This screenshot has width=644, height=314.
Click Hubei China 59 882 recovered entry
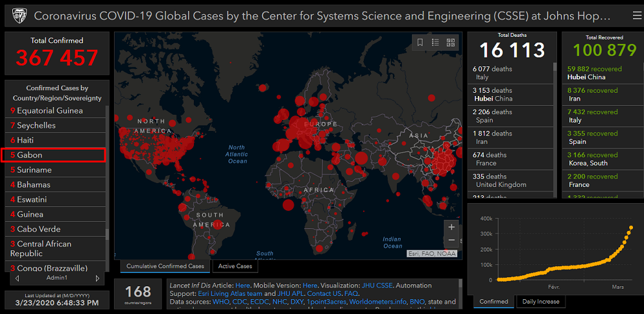point(603,73)
